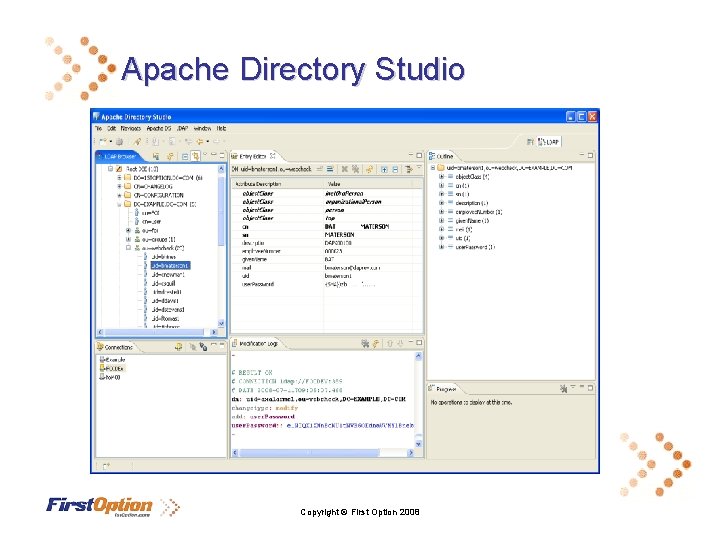720x540 pixels.
Task: Select the Example connection in Connections list
Action: coord(112,360)
